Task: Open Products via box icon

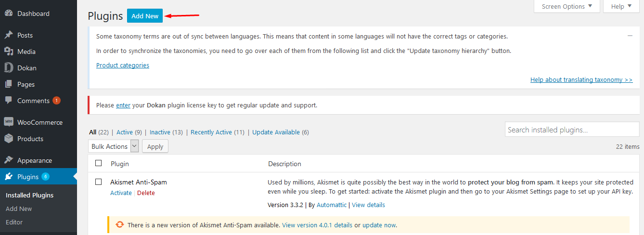Action: (x=9, y=139)
